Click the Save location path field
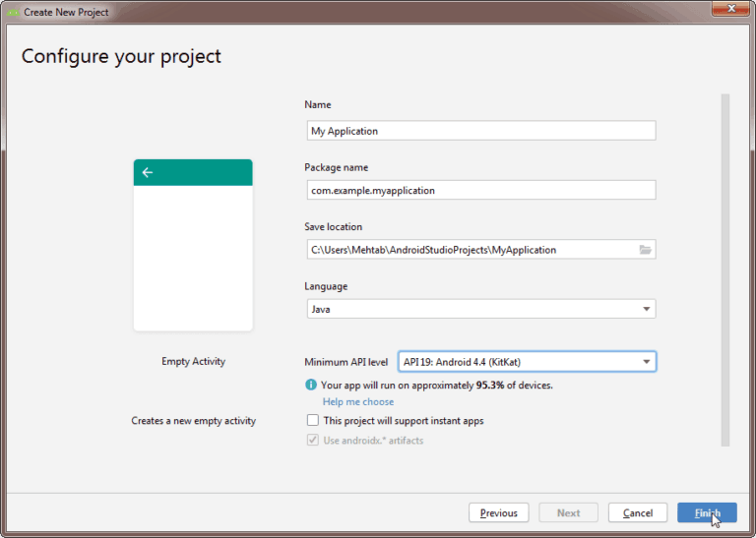 [x=471, y=250]
